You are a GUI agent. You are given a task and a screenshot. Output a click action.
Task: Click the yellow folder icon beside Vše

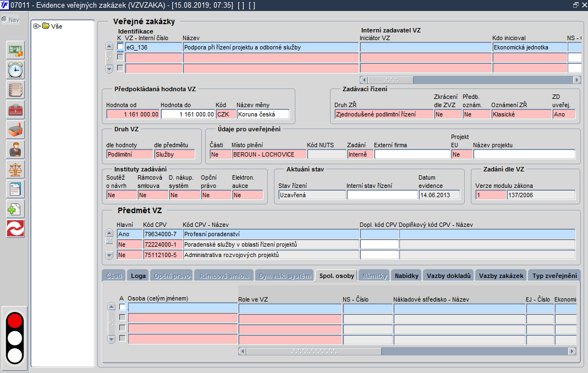coord(46,26)
